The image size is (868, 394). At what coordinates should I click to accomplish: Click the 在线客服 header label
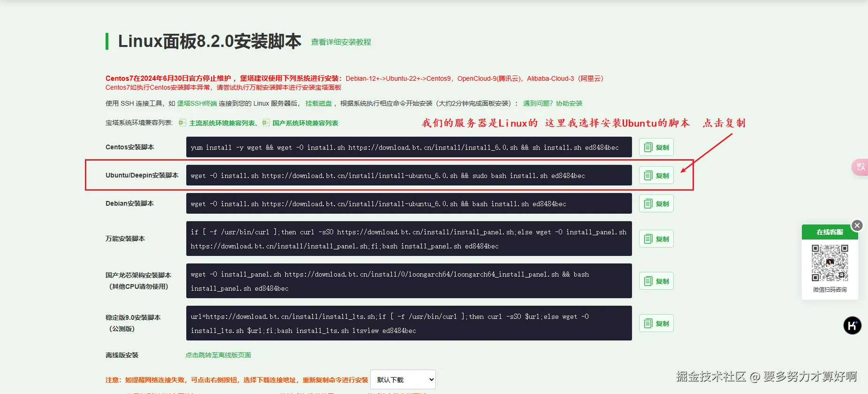(x=830, y=232)
